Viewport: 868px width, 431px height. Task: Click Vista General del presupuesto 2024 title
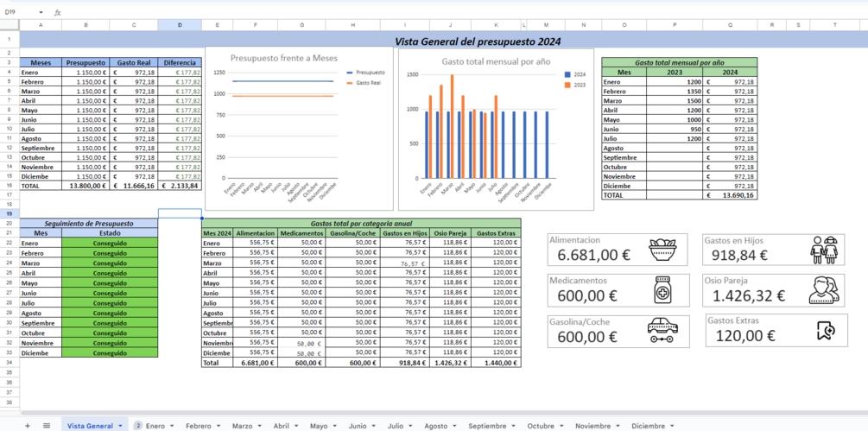[478, 41]
